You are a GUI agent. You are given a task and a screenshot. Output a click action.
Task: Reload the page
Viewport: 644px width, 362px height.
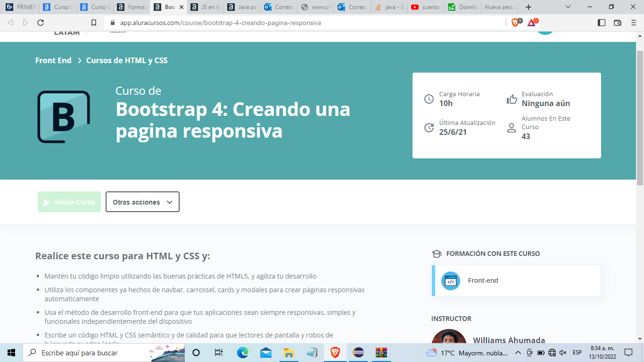(41, 23)
